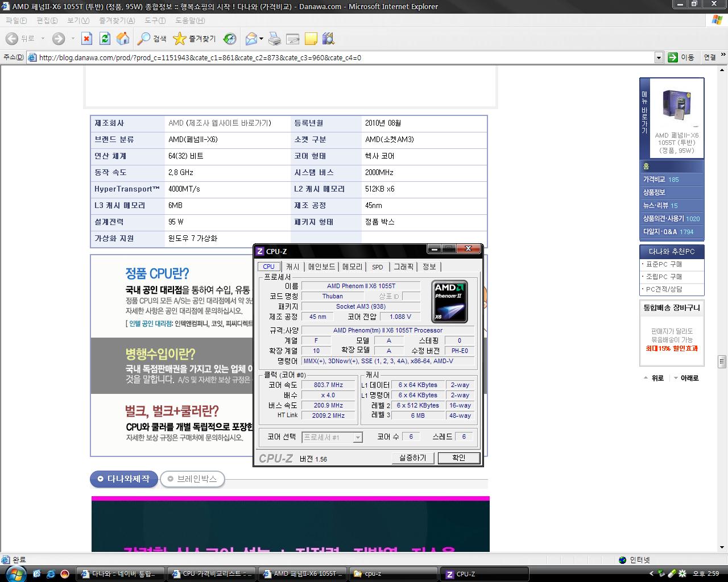Switch to CPU-Z 그래픽 tab

[x=404, y=267]
